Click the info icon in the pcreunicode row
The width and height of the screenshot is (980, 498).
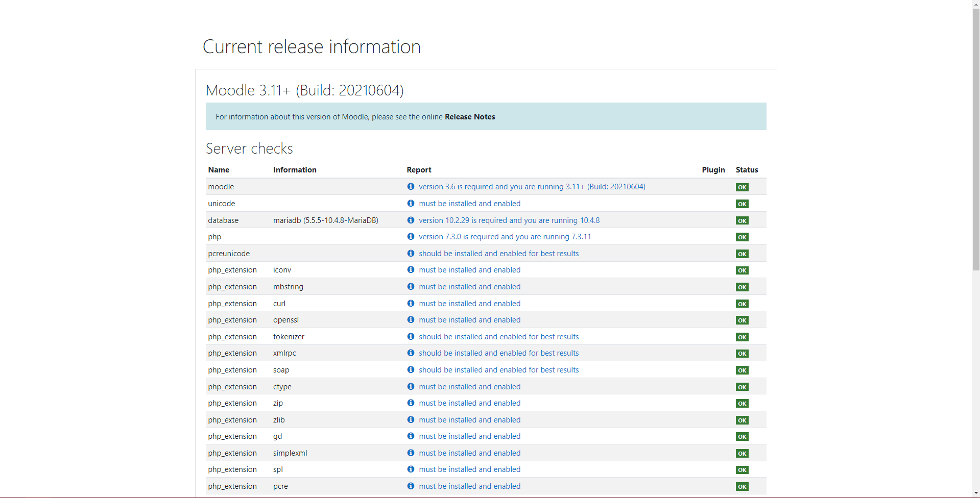[411, 253]
